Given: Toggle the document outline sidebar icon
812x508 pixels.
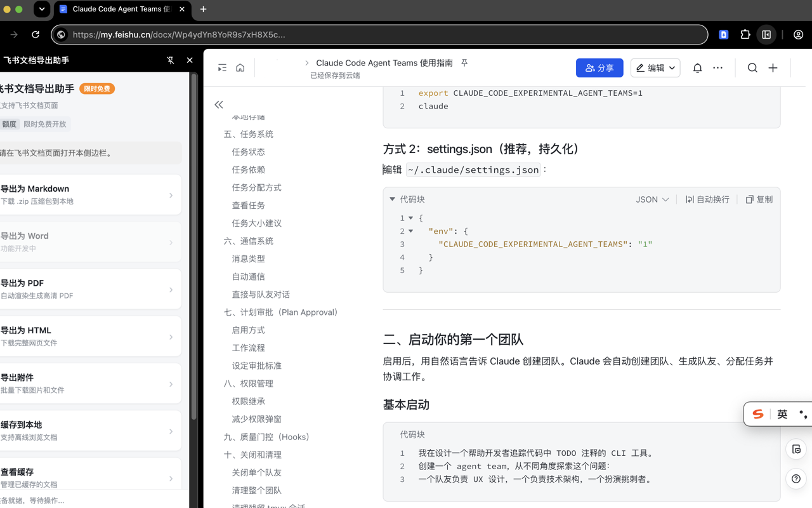Looking at the screenshot, I should [222, 68].
